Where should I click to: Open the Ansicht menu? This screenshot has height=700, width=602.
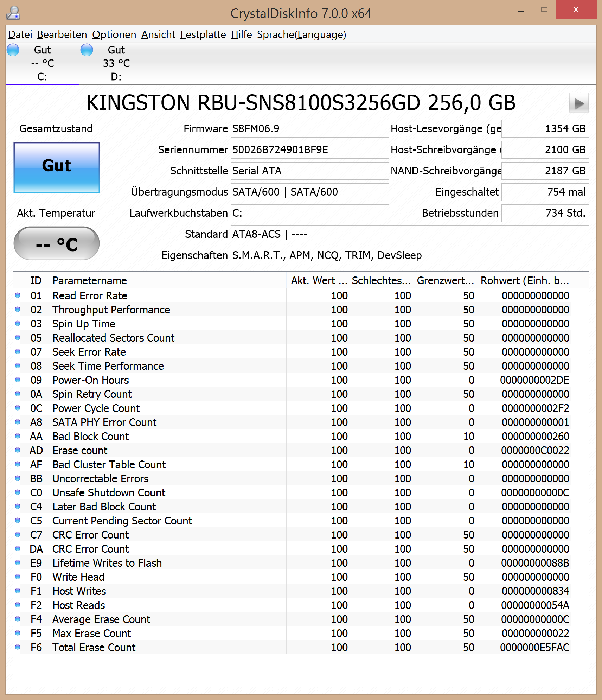[158, 34]
